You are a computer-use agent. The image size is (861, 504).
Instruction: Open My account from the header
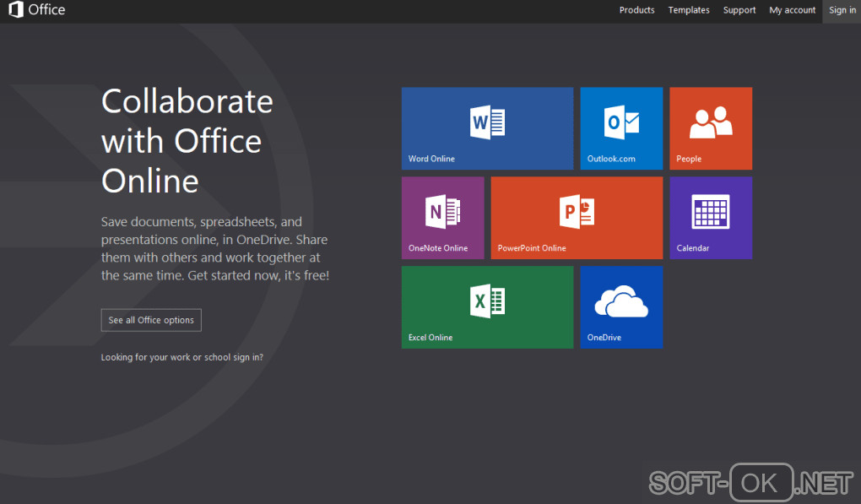pos(793,10)
